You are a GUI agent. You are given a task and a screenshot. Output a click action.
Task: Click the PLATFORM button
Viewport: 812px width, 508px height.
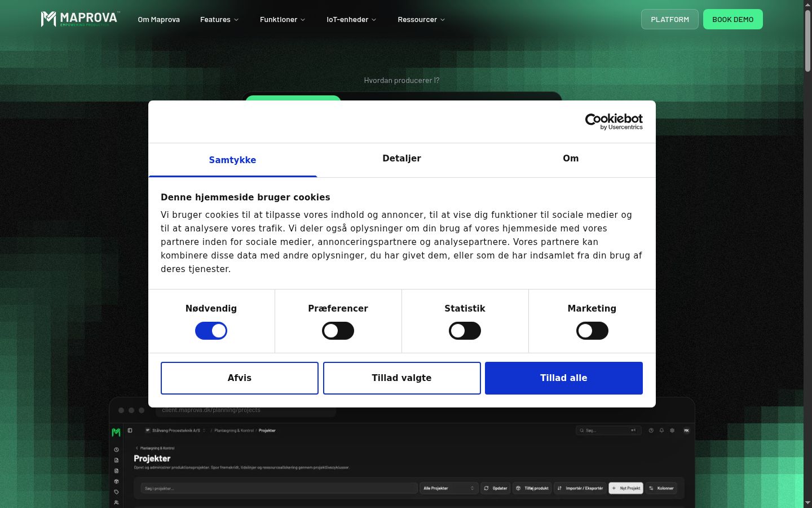[670, 19]
